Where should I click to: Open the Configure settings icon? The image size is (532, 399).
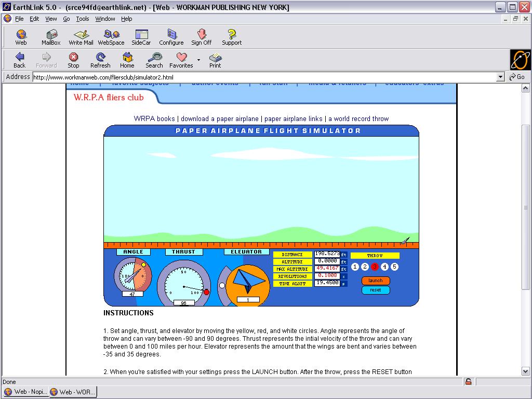[x=171, y=37]
